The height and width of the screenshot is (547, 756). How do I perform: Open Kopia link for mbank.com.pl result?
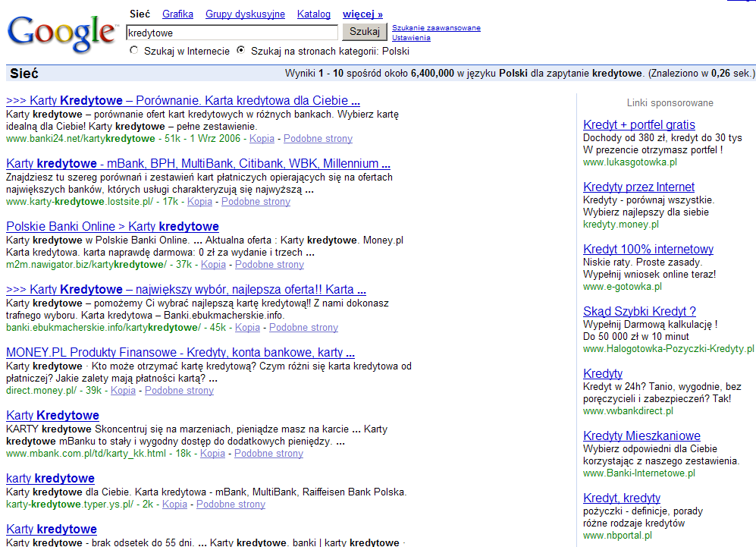pyautogui.click(x=212, y=454)
